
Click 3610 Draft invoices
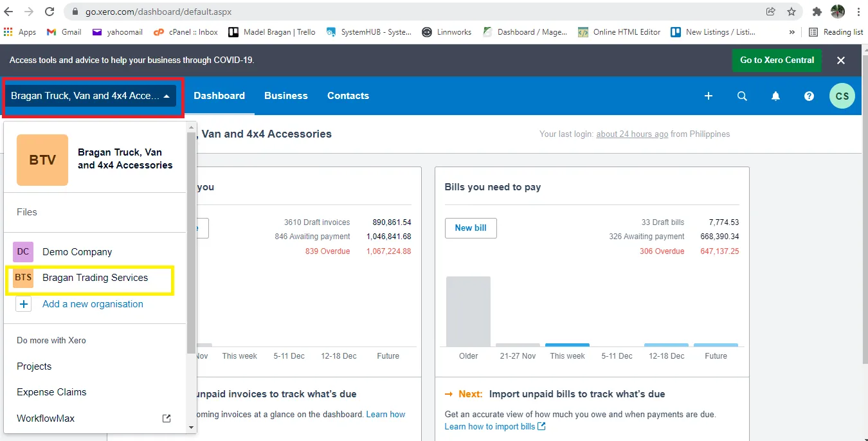pyautogui.click(x=317, y=222)
